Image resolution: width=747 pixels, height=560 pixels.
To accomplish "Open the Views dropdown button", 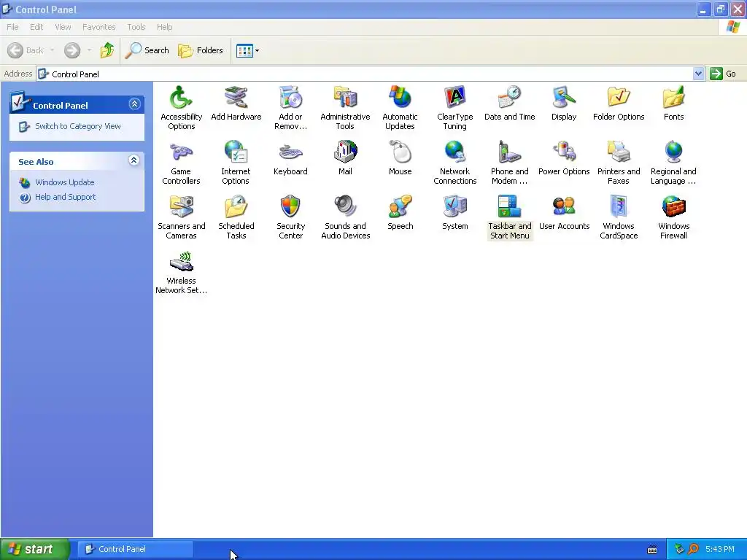I will [x=248, y=50].
